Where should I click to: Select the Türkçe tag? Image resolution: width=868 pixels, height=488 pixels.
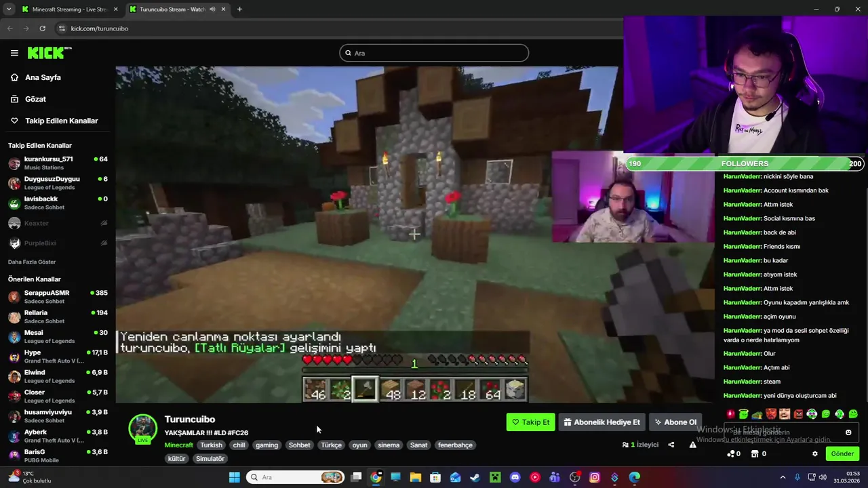click(331, 445)
